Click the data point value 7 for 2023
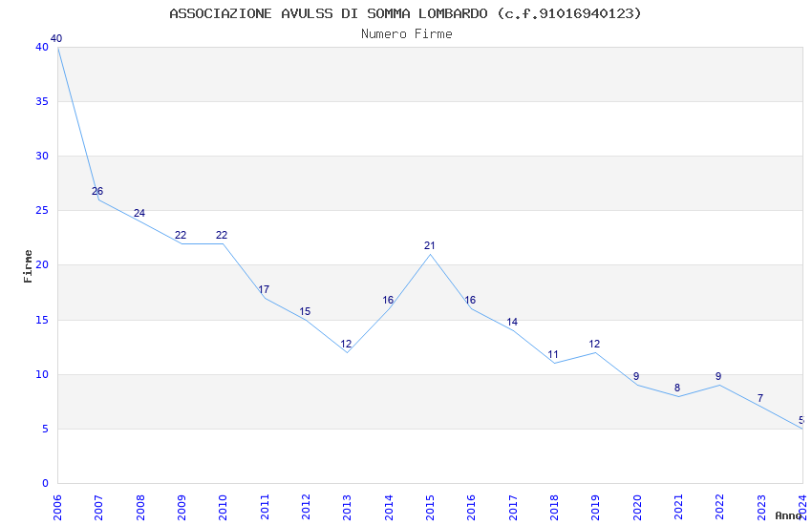 pyautogui.click(x=760, y=398)
